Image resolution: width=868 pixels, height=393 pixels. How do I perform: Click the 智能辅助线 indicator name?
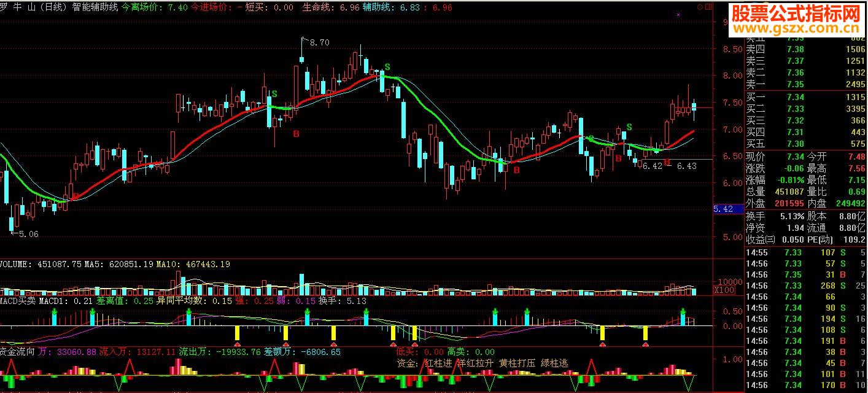(96, 7)
